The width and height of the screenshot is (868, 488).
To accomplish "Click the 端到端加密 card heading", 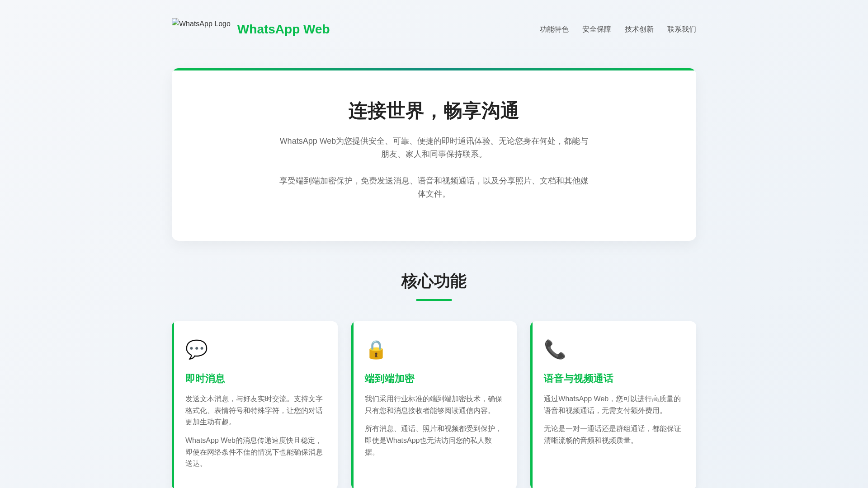I will point(390,379).
